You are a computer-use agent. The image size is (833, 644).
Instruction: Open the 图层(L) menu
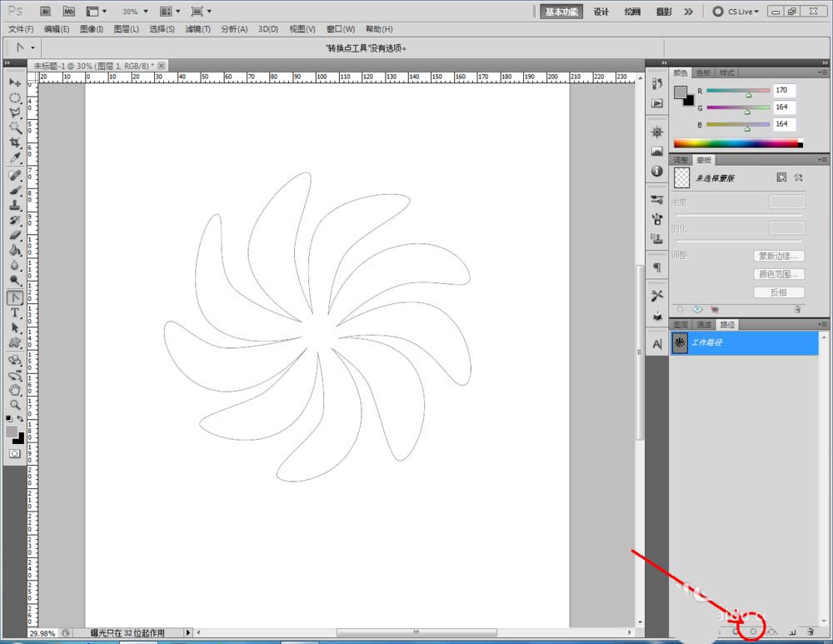(x=126, y=29)
